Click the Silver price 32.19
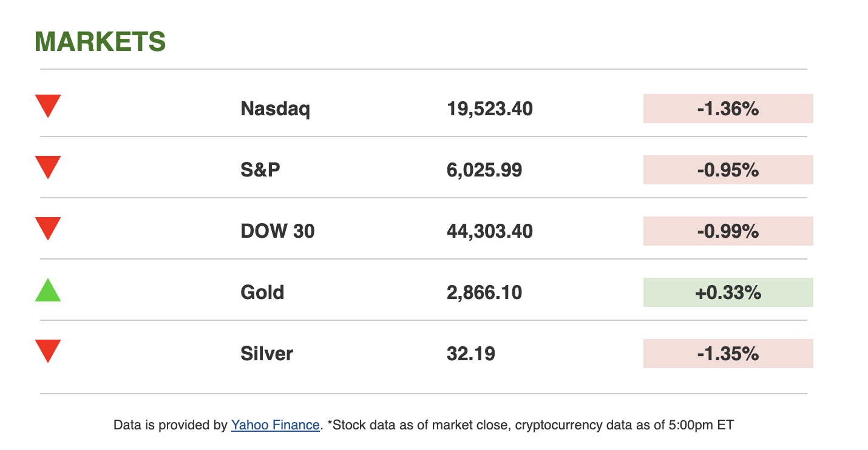The height and width of the screenshot is (450, 868). 471,354
